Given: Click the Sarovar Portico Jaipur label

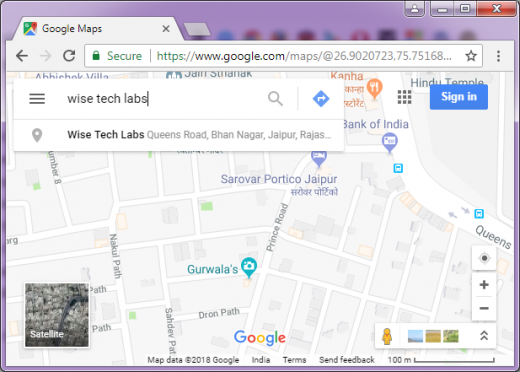Looking at the screenshot, I should coord(279,179).
